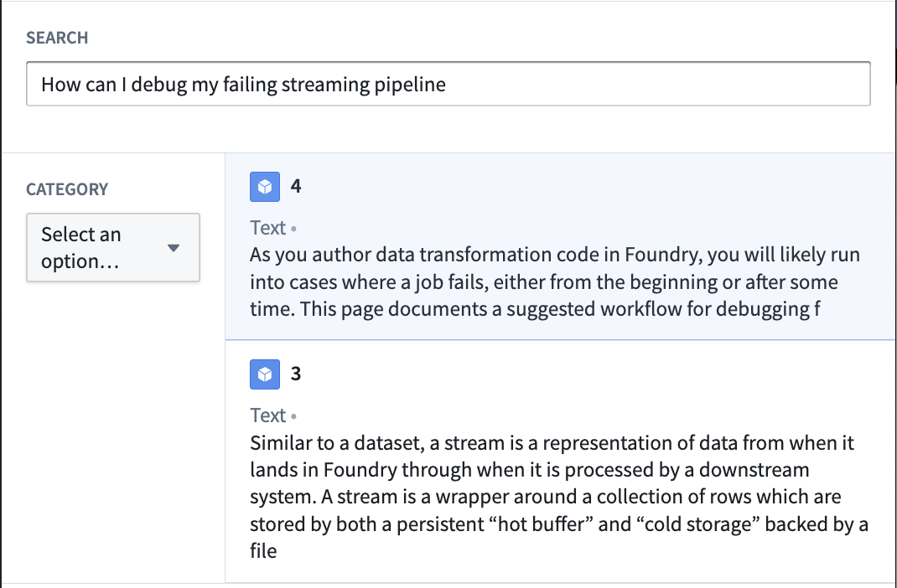Click the blue cube icon beside result 3
The height and width of the screenshot is (588, 897).
pos(265,374)
